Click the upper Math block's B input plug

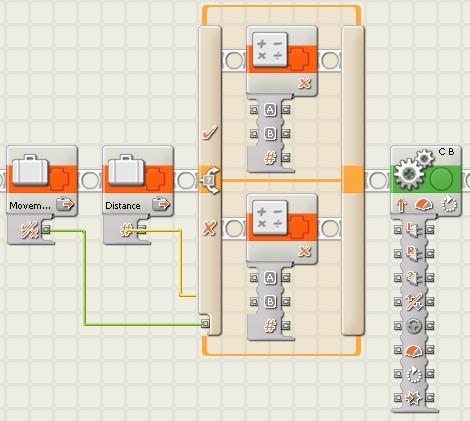(254, 134)
